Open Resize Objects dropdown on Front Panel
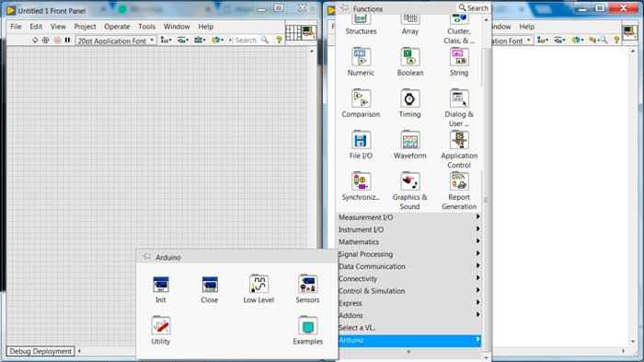 tap(200, 40)
